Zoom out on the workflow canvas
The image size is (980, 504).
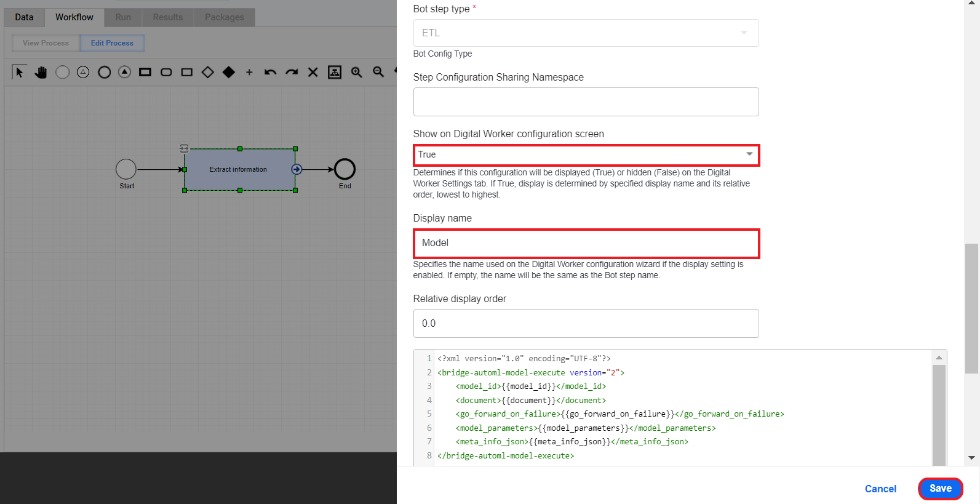point(378,72)
